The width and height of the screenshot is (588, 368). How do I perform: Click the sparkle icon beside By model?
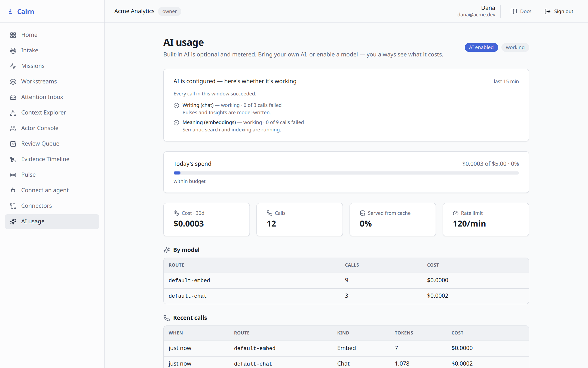167,250
